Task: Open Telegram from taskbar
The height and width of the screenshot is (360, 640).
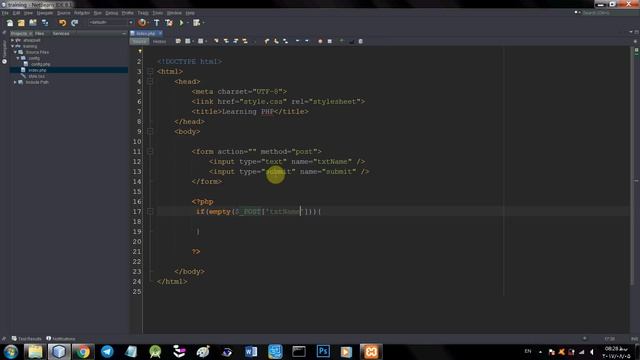Action: click(x=107, y=352)
